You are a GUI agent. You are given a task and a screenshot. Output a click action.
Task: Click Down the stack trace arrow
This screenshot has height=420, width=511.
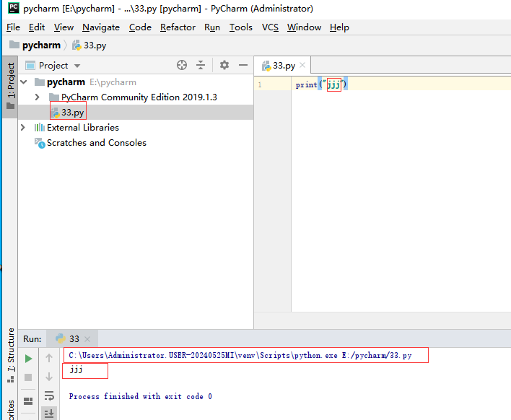(49, 377)
